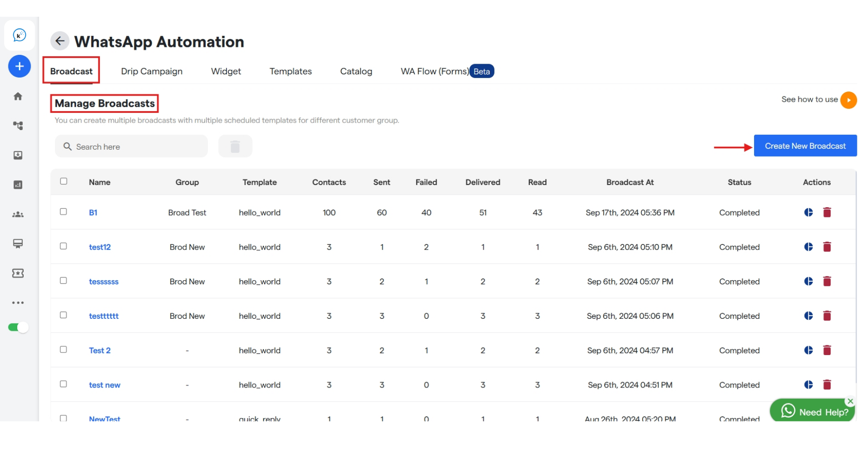
Task: Open the test12 broadcast link
Action: pyautogui.click(x=100, y=247)
